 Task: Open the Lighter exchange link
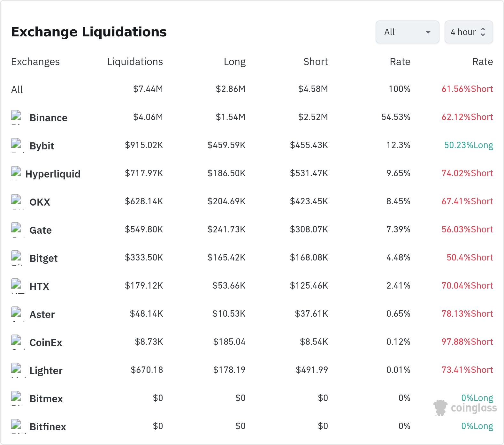[x=46, y=371]
